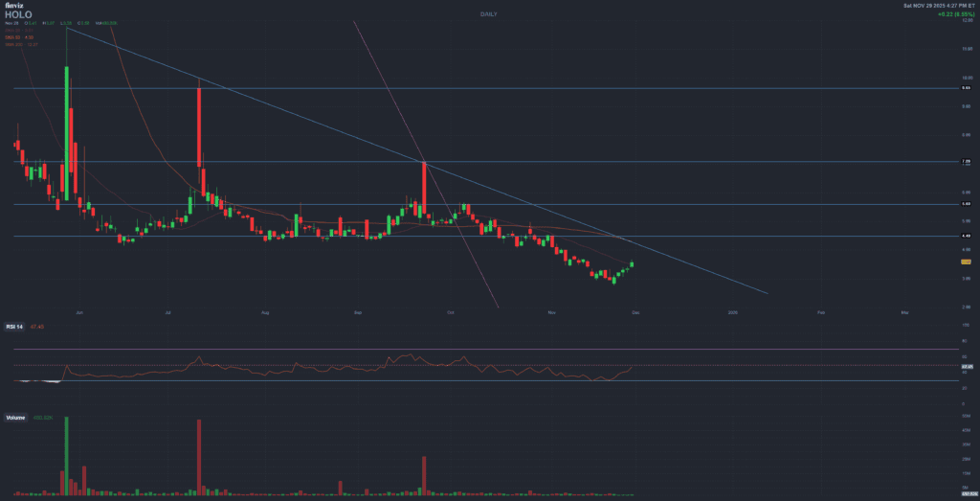Click the tallest green volume bar
The width and height of the screenshot is (980, 501).
pos(66,458)
